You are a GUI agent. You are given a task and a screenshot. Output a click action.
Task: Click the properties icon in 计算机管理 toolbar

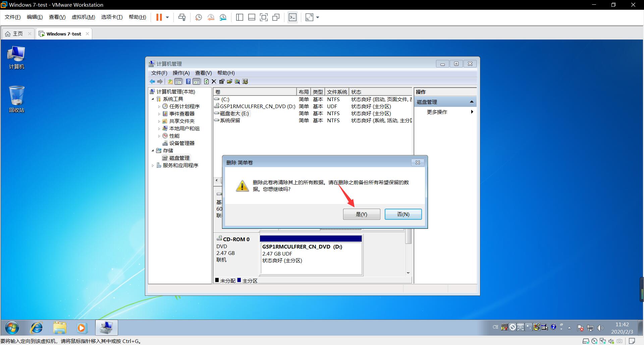(222, 81)
